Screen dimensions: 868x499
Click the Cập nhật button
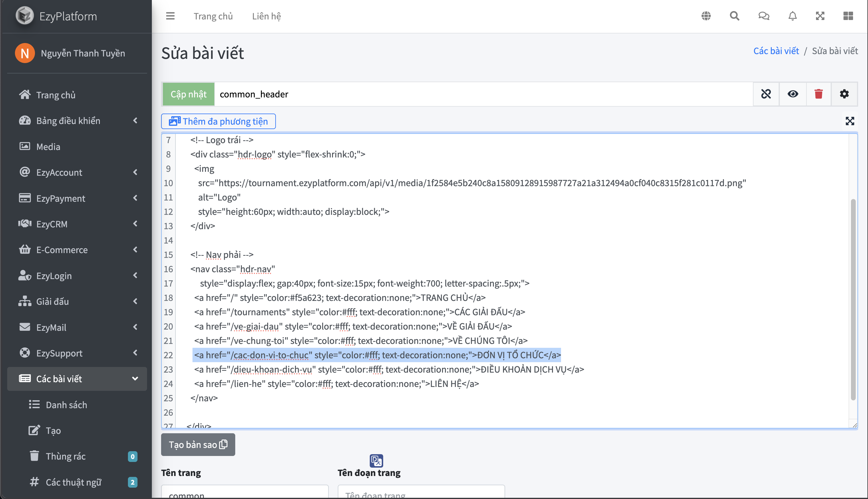188,94
